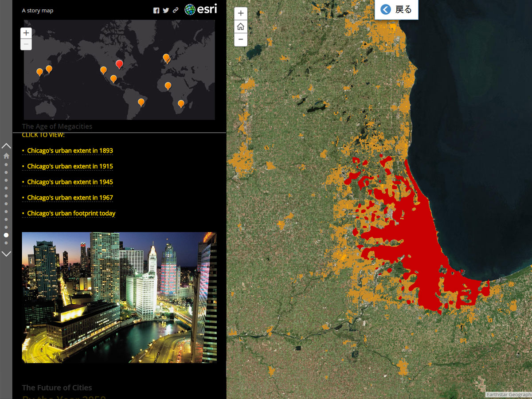Open the Esri logo link
This screenshot has width=532, height=399.
pos(201,10)
